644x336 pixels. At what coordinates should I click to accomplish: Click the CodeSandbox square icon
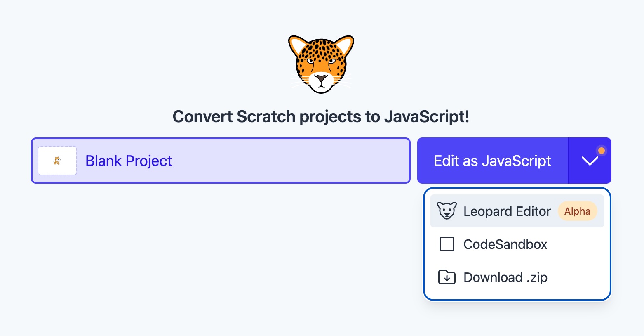pos(447,244)
